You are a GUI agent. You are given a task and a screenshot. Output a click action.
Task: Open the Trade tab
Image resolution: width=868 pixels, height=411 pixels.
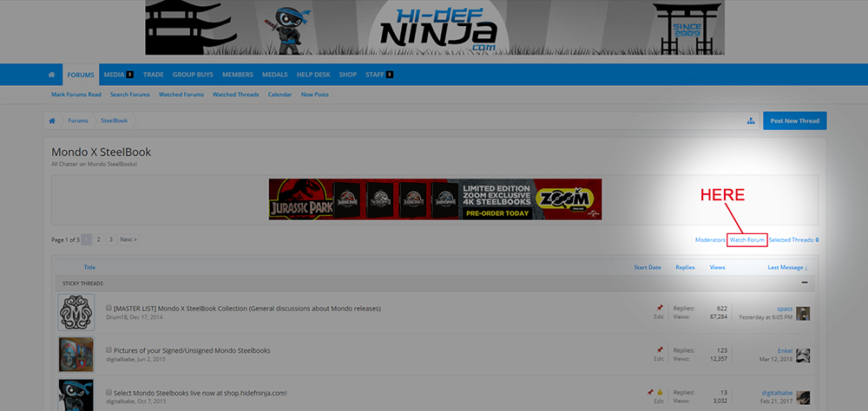pos(153,75)
